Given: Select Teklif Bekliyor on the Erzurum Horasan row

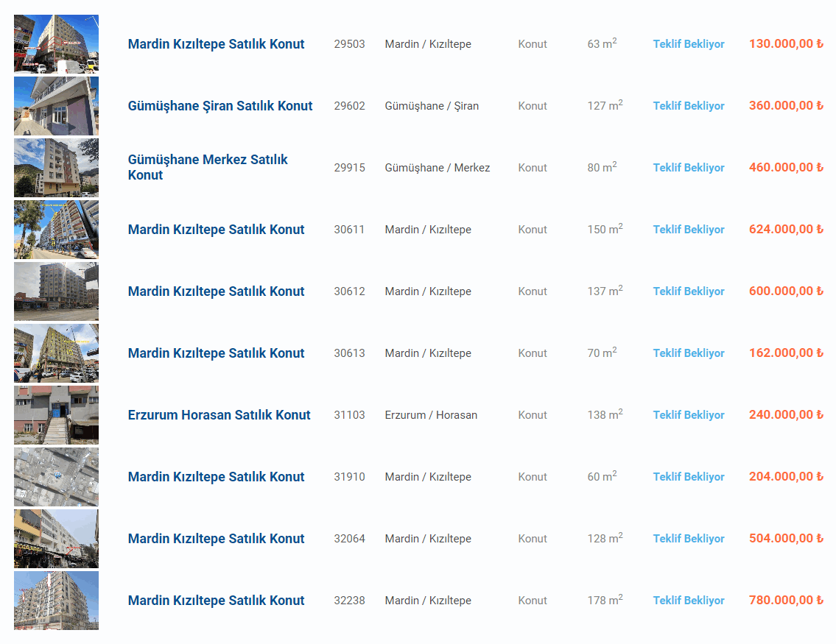Looking at the screenshot, I should point(689,415).
